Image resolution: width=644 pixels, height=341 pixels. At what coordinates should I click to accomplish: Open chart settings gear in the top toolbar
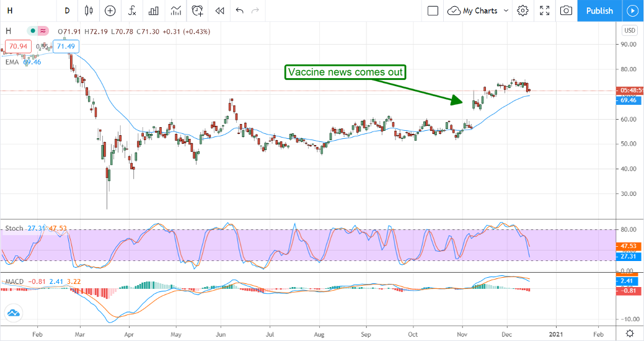(x=523, y=11)
